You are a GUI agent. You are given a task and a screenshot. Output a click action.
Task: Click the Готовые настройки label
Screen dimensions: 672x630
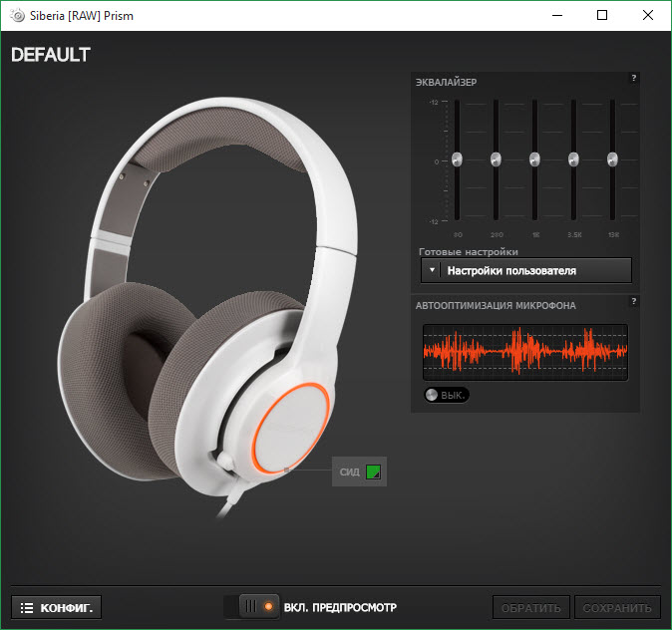[x=469, y=251]
